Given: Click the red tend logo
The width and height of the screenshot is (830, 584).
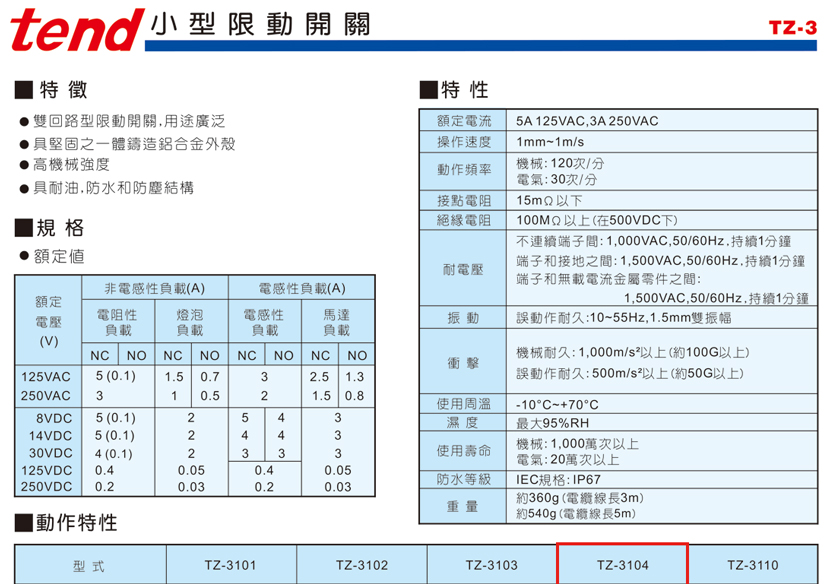Looking at the screenshot, I should tap(77, 30).
